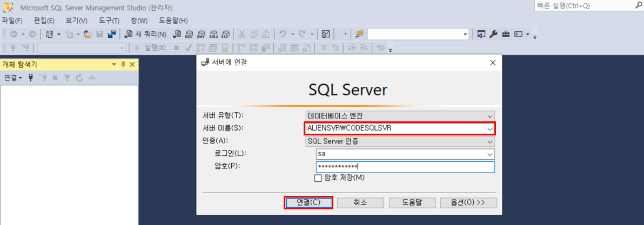The height and width of the screenshot is (225, 644).
Task: Expand the Undo history dropdown arrow
Action: pyautogui.click(x=292, y=35)
